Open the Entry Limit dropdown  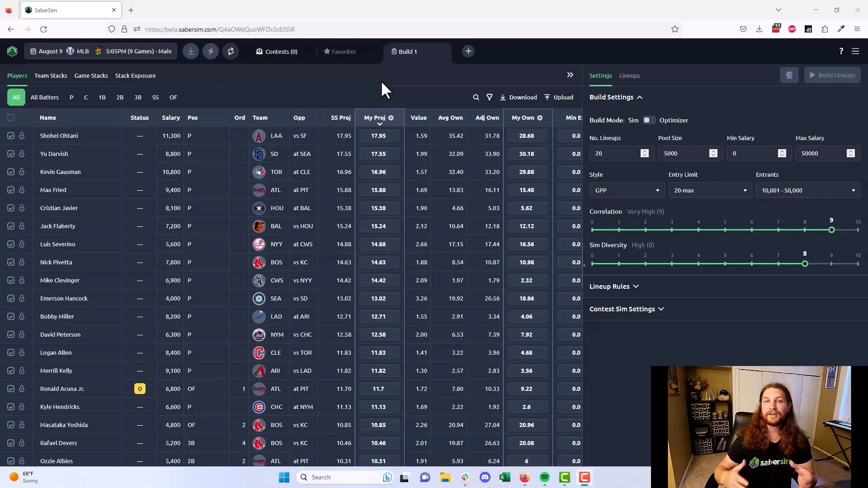pyautogui.click(x=710, y=190)
